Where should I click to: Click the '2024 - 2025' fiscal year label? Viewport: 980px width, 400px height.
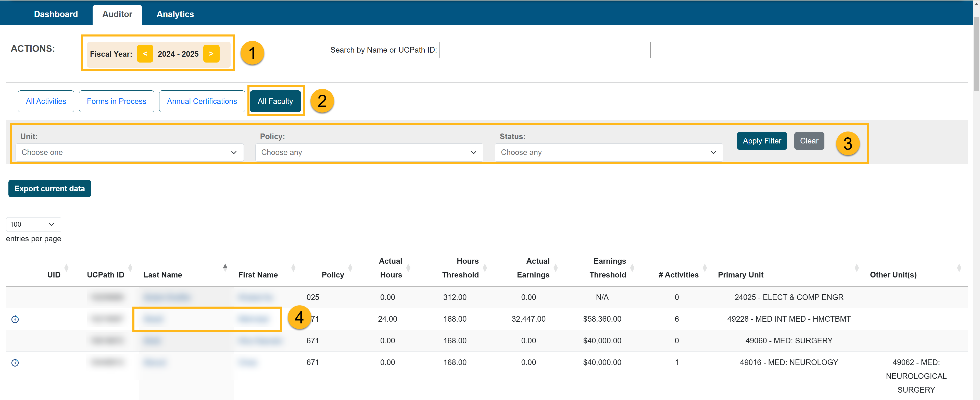pyautogui.click(x=178, y=54)
